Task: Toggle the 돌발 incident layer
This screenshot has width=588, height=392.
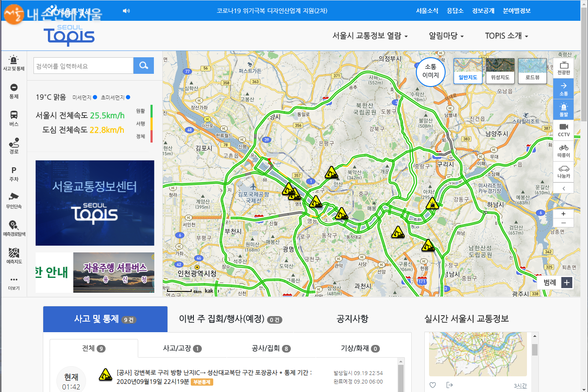Action: point(563,109)
